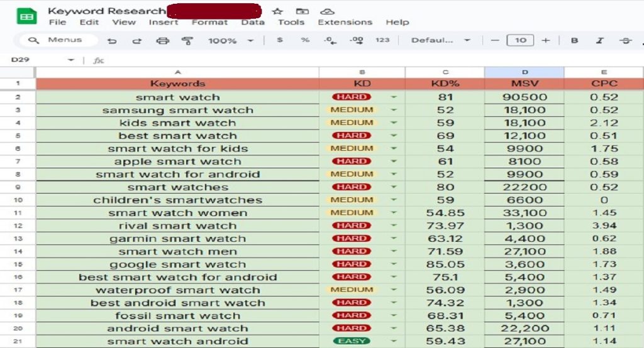Select the Paint format tool
This screenshot has height=348, width=644.
click(187, 41)
